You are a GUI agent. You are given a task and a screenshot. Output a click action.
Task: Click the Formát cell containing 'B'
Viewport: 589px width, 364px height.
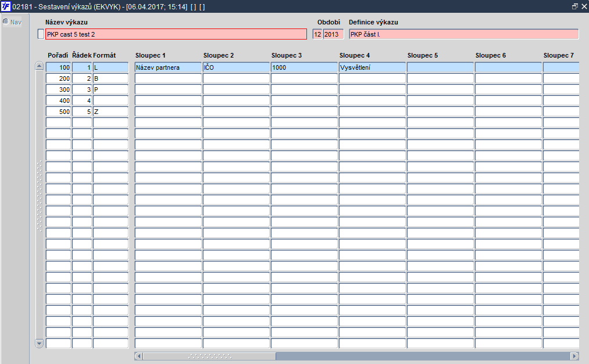click(111, 78)
